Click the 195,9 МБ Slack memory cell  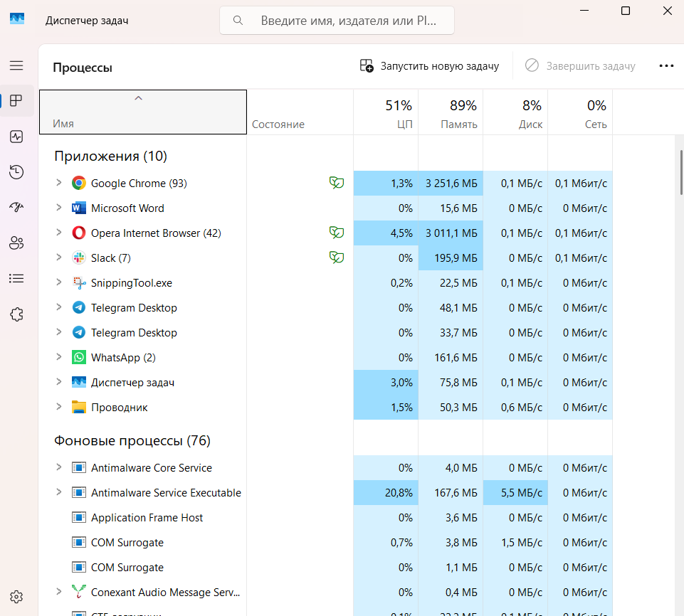pos(451,258)
